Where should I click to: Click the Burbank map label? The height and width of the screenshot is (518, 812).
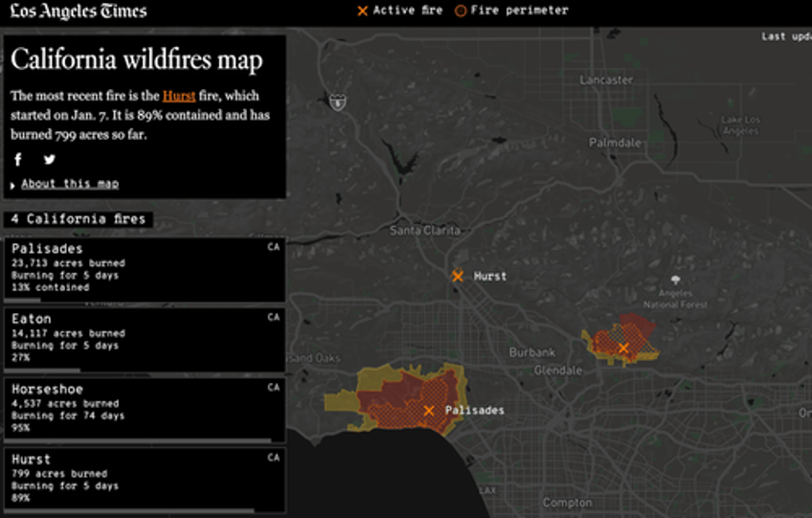[x=531, y=352]
